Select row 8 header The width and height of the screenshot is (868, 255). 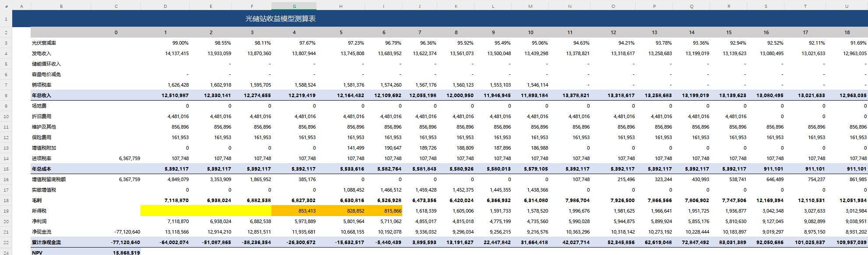pyautogui.click(x=6, y=95)
